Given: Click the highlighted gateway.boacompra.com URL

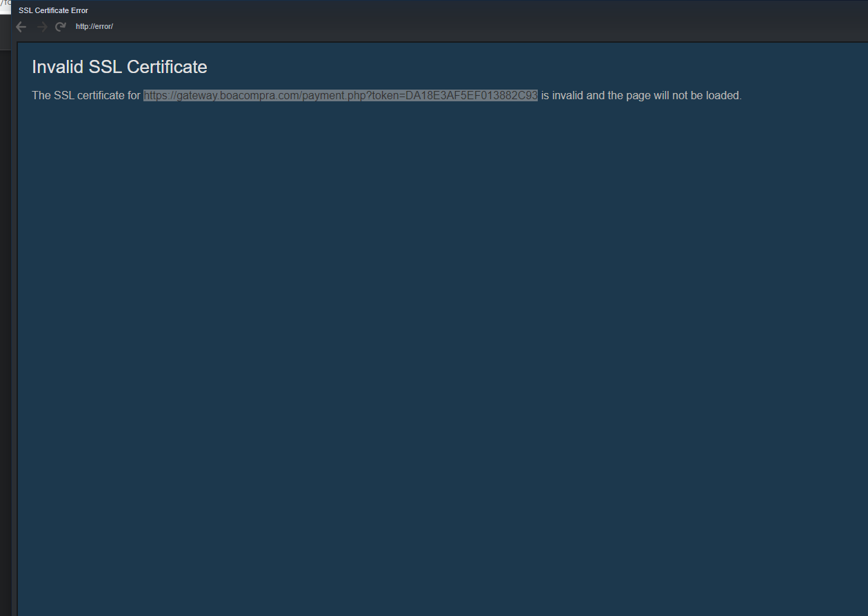Looking at the screenshot, I should coord(341,96).
